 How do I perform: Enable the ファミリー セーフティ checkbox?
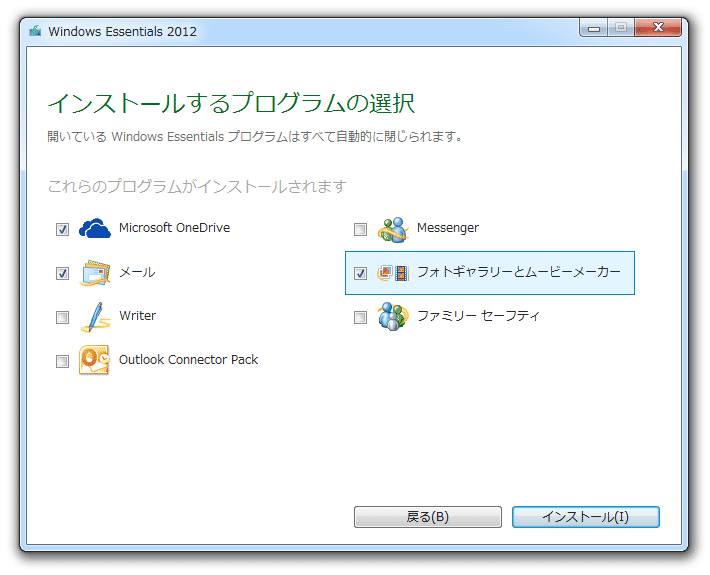[x=360, y=317]
